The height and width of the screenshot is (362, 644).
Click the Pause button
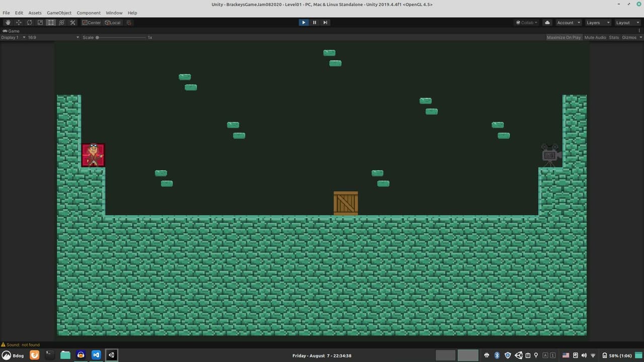314,23
